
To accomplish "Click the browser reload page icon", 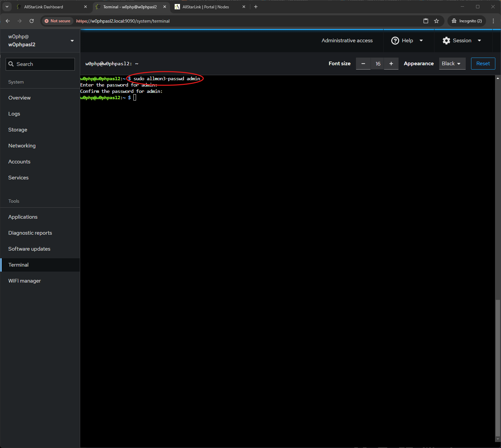I will (x=32, y=21).
